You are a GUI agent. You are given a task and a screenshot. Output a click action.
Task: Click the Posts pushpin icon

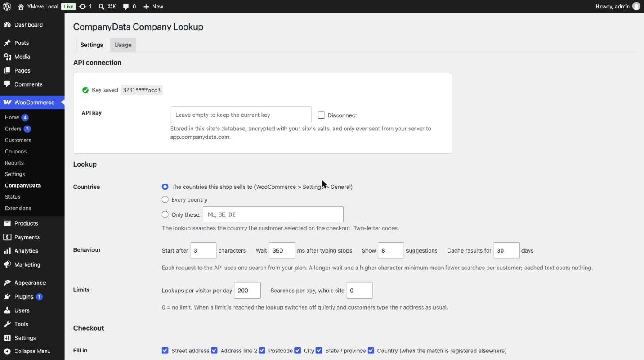tap(7, 43)
